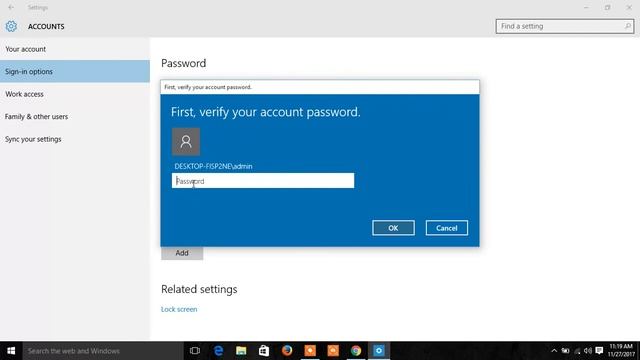Click the user avatar picture in dialog
The width and height of the screenshot is (640, 360).
point(186,142)
